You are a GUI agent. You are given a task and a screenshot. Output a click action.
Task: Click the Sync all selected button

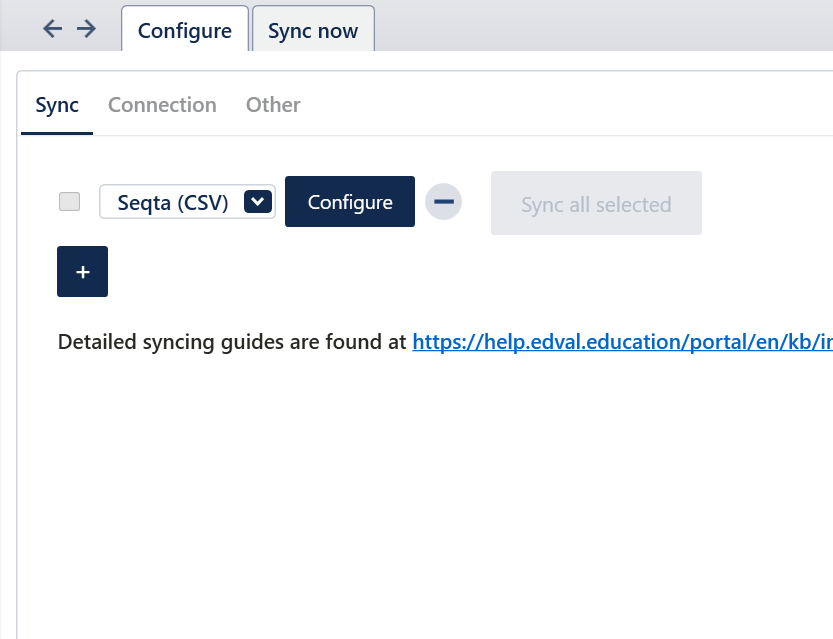pos(596,204)
